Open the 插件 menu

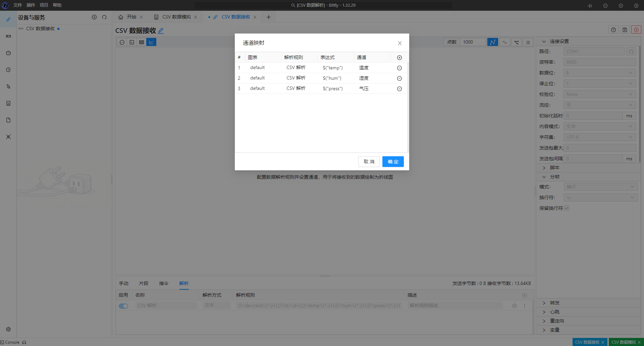31,5
